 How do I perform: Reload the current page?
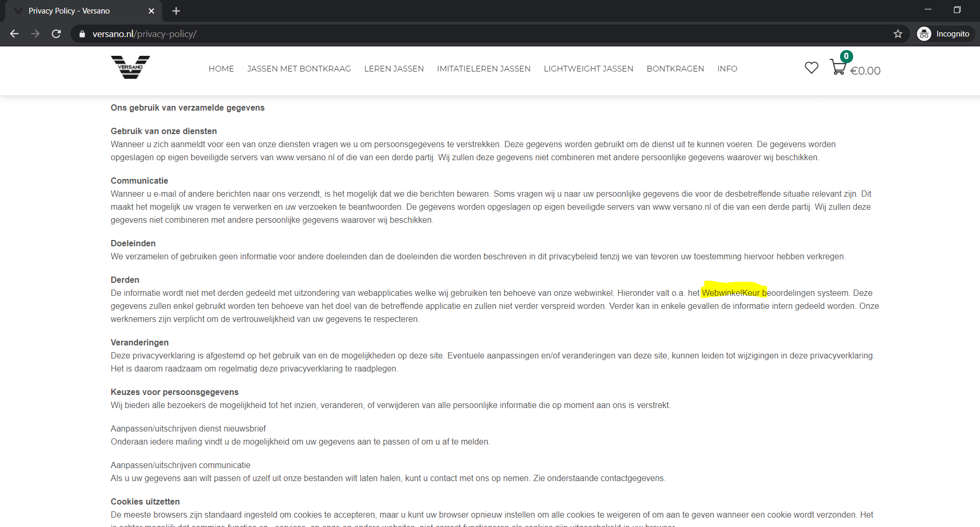pos(56,34)
